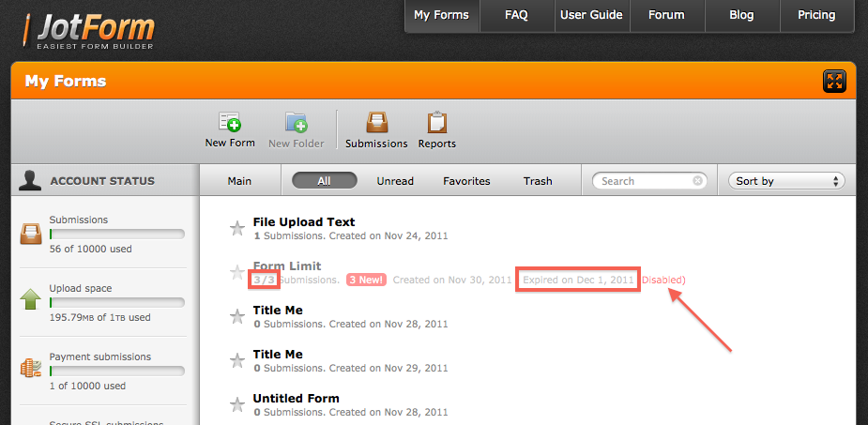Click the New Folder icon
This screenshot has width=868, height=425.
[297, 123]
